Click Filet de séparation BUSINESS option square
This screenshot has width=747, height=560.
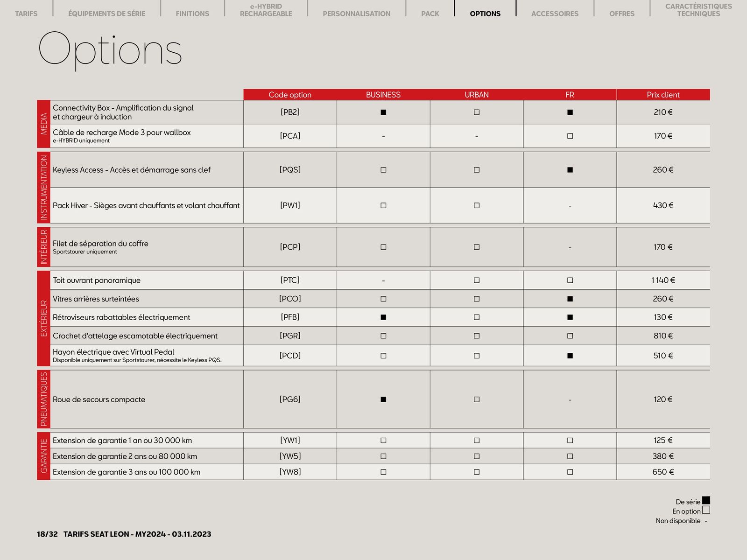pos(383,247)
